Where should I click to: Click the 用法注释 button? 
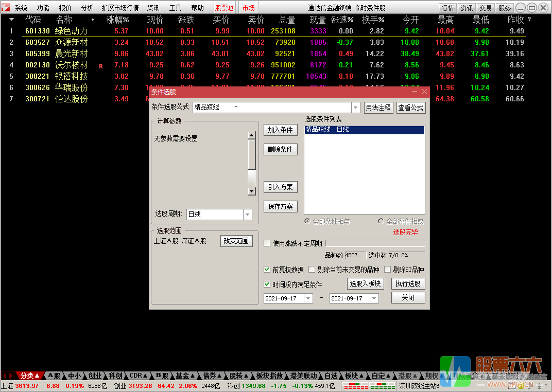[x=378, y=108]
